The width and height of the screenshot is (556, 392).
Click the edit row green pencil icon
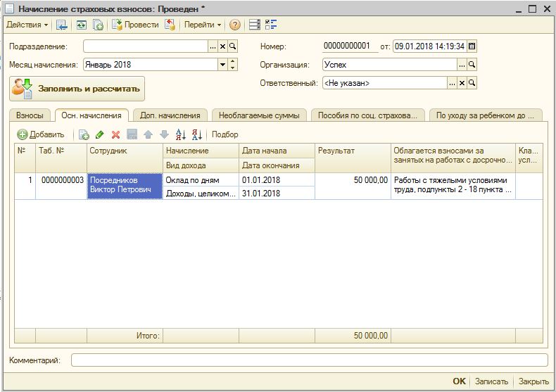pyautogui.click(x=100, y=134)
